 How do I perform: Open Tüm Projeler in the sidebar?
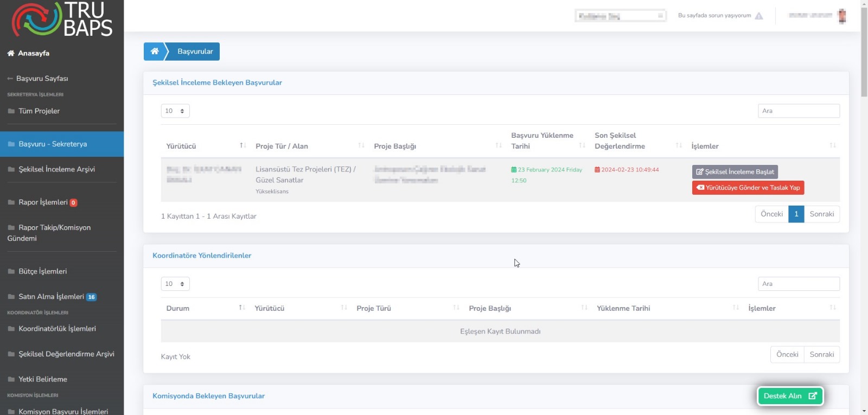pos(39,111)
